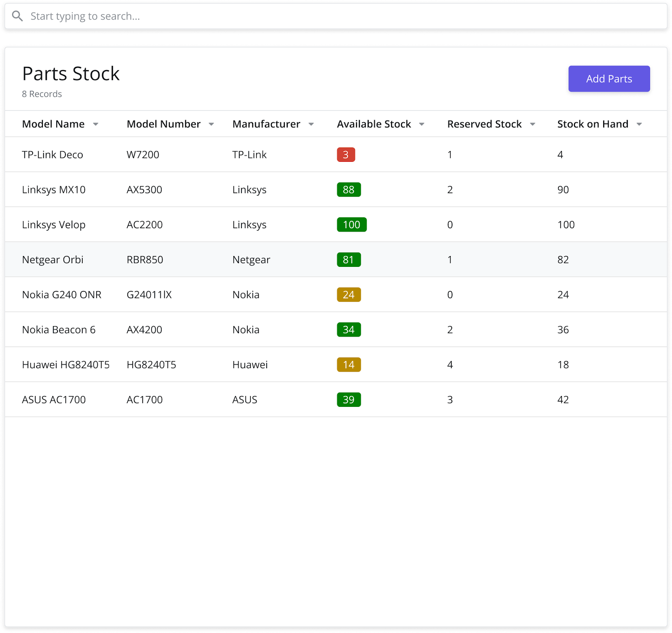The width and height of the screenshot is (672, 633).
Task: Click the amber 24 available stock badge
Action: [x=349, y=295]
